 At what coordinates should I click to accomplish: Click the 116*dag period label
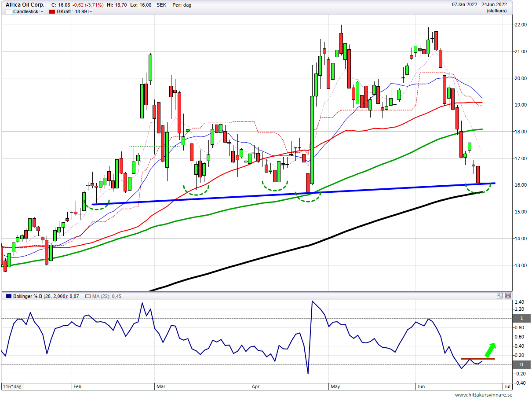click(x=12, y=386)
